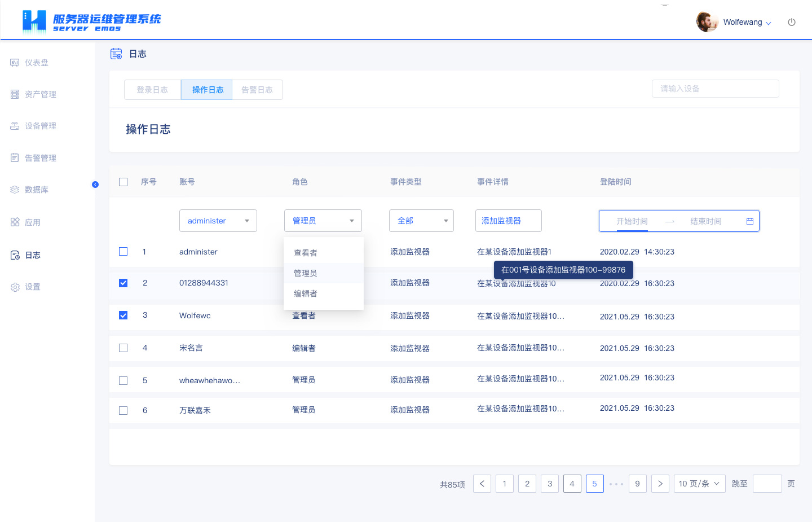Click the dashboard icon in sidebar

(15, 63)
